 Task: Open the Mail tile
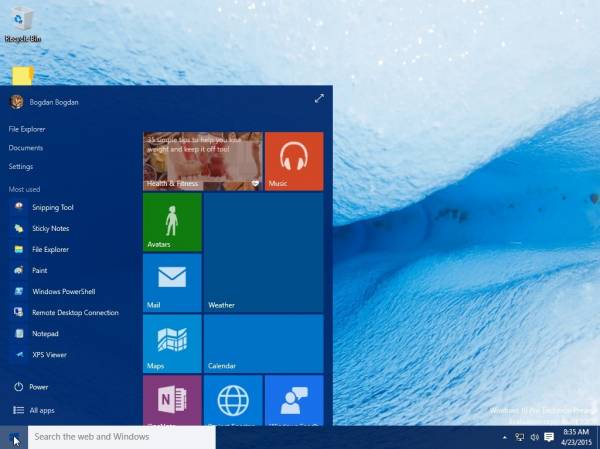[x=172, y=283]
